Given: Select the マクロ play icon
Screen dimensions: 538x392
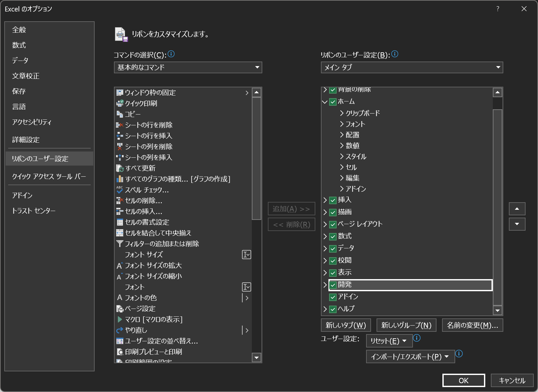Looking at the screenshot, I should (120, 319).
